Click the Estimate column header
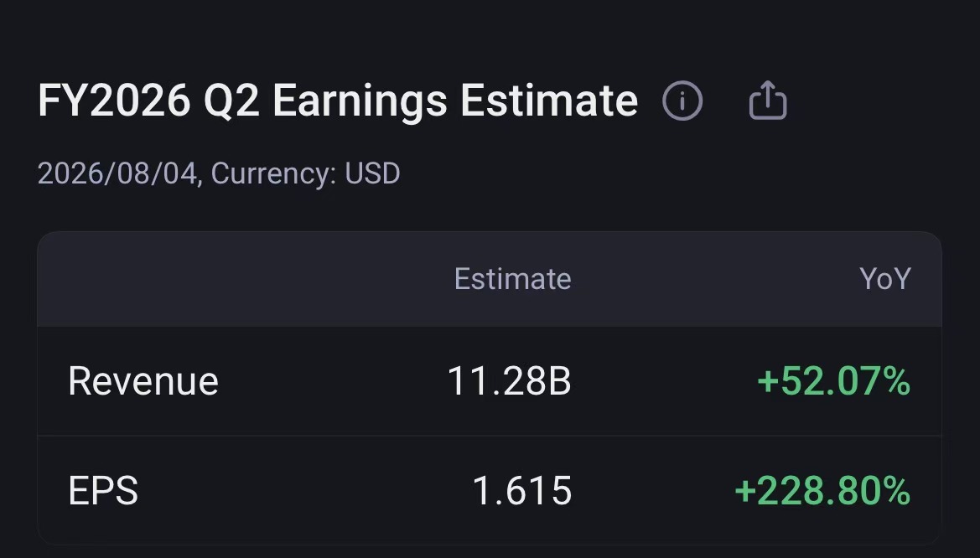 tap(512, 279)
